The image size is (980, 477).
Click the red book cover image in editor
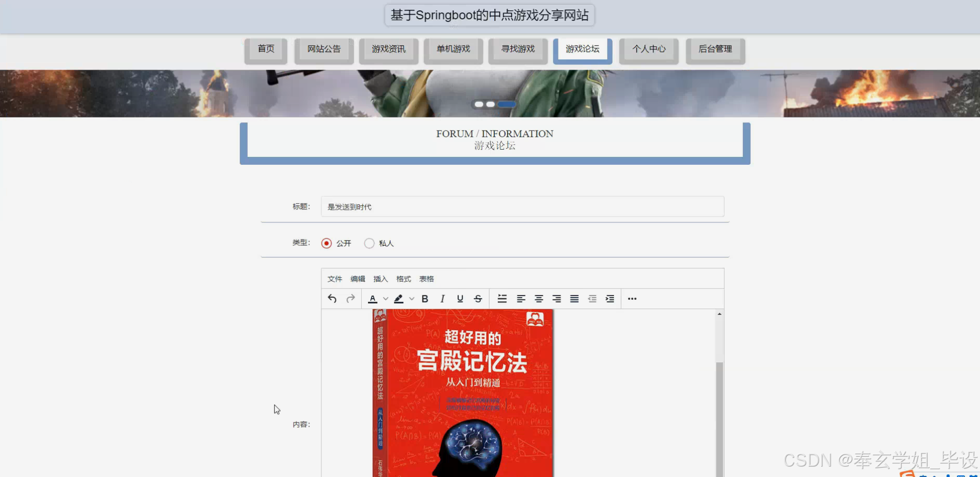[x=463, y=393]
